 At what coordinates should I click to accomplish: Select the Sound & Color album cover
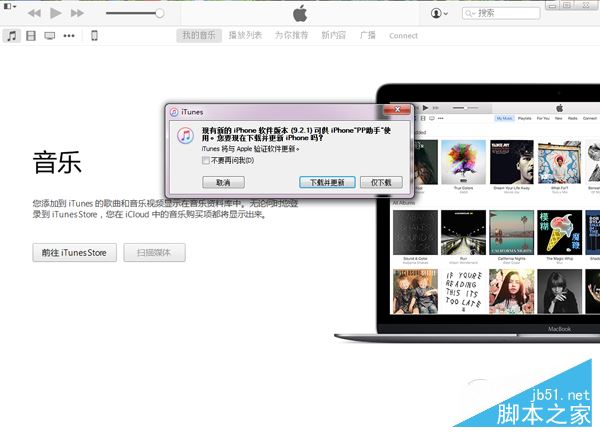point(415,233)
